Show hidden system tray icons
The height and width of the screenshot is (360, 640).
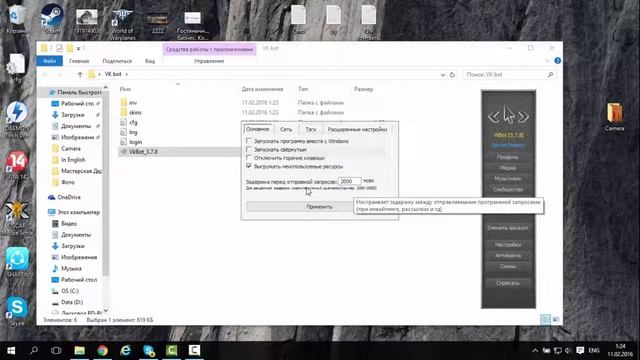pyautogui.click(x=535, y=351)
